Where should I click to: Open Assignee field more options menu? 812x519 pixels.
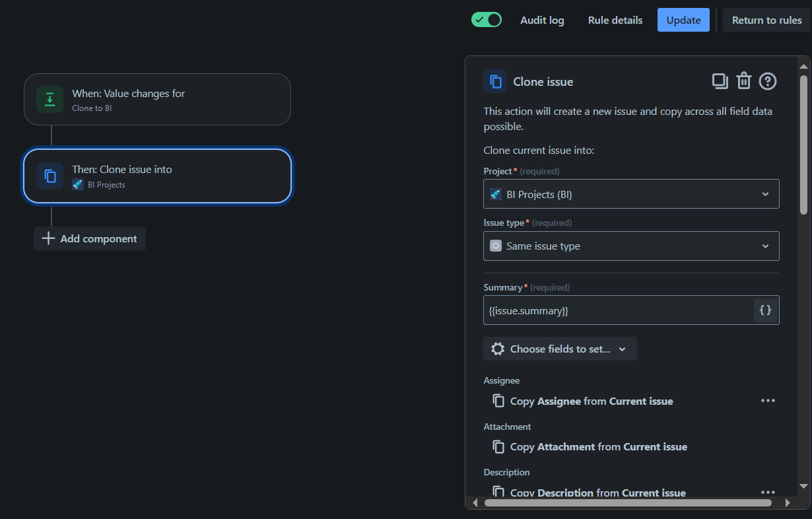click(768, 401)
